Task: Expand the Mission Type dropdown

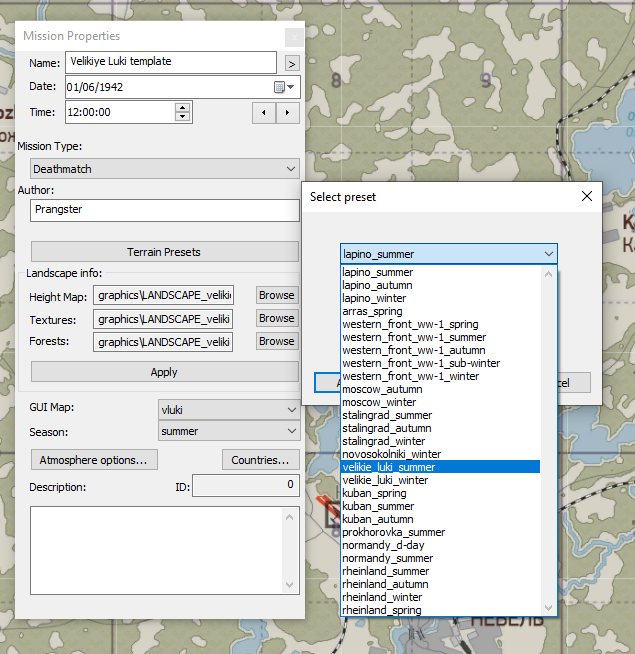Action: (x=291, y=169)
